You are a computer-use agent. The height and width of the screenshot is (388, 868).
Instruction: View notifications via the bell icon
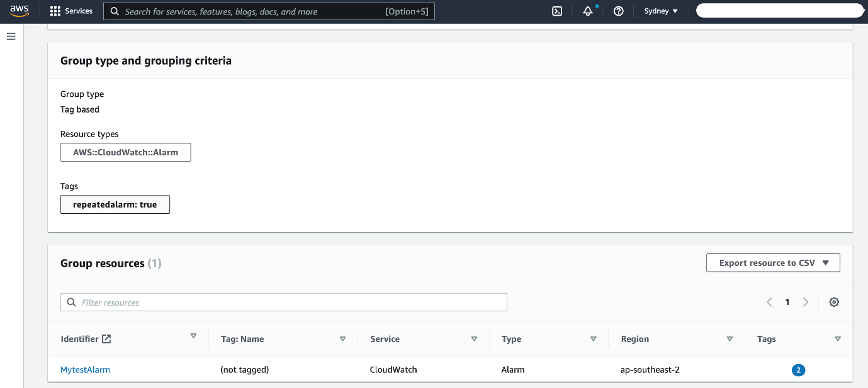pyautogui.click(x=587, y=11)
